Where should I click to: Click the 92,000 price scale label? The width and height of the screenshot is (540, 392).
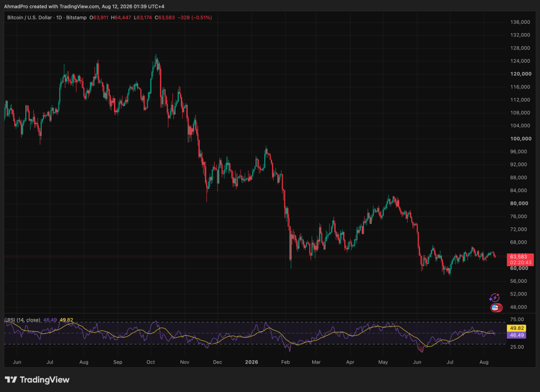point(519,164)
